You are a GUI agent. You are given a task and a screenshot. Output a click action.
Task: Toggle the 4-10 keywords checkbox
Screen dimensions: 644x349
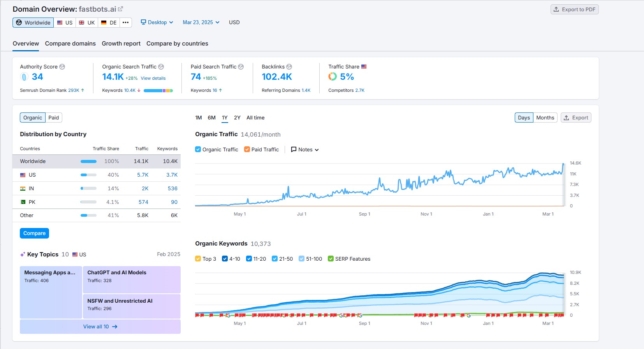225,259
